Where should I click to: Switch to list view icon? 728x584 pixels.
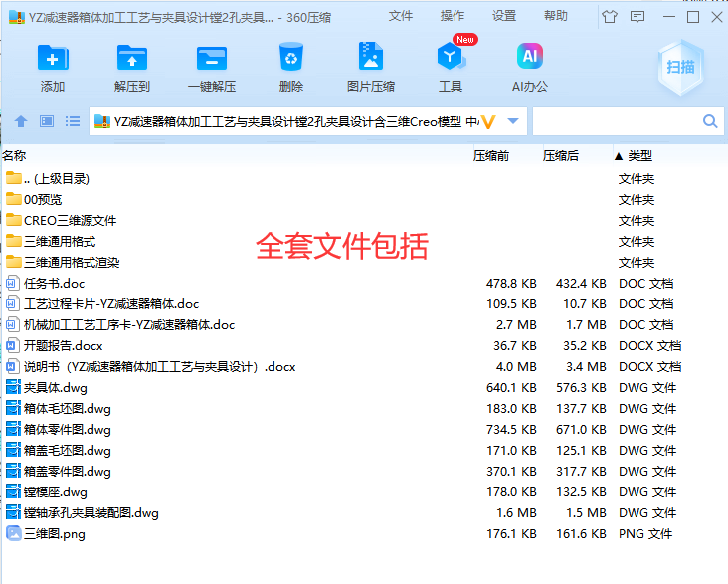(x=73, y=121)
